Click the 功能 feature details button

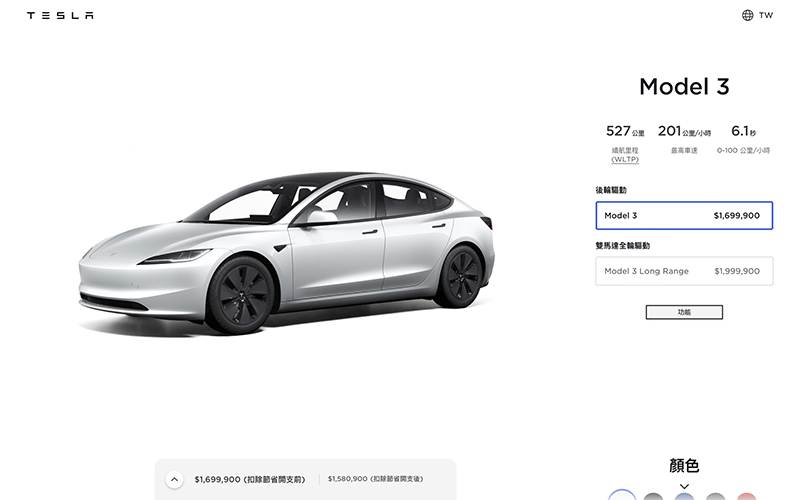coord(684,312)
